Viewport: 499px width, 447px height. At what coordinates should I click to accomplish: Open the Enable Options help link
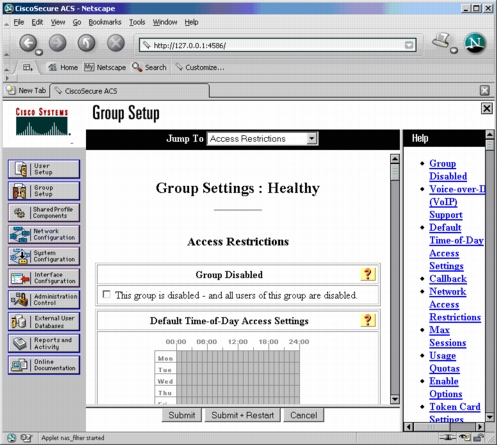coord(446,388)
